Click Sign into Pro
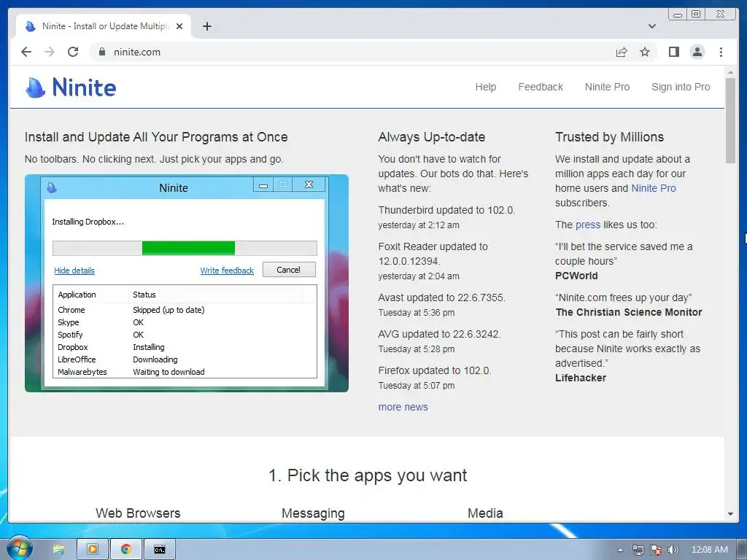The width and height of the screenshot is (747, 560). point(681,87)
